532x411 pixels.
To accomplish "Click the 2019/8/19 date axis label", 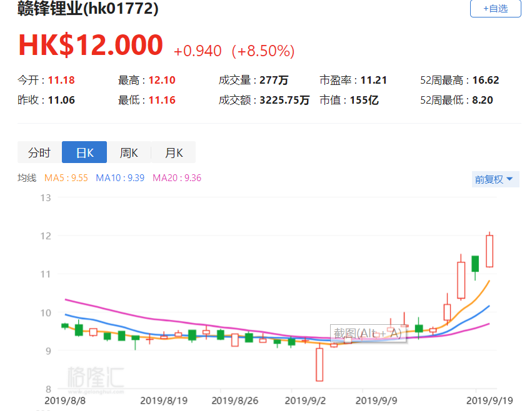I will tap(164, 401).
